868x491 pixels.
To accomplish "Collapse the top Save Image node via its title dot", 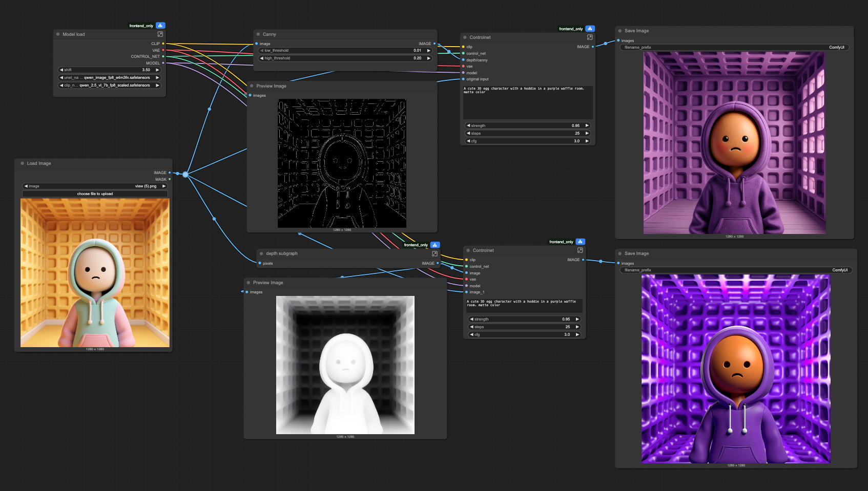I will click(620, 31).
